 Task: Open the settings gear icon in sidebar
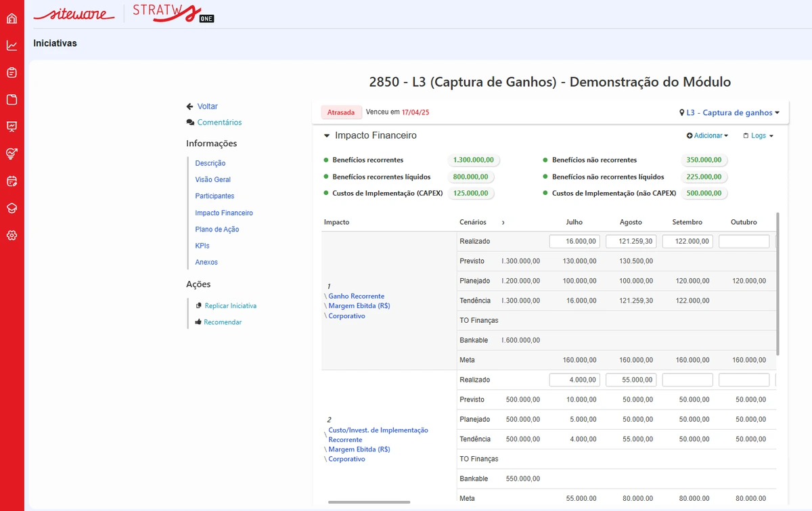(12, 236)
